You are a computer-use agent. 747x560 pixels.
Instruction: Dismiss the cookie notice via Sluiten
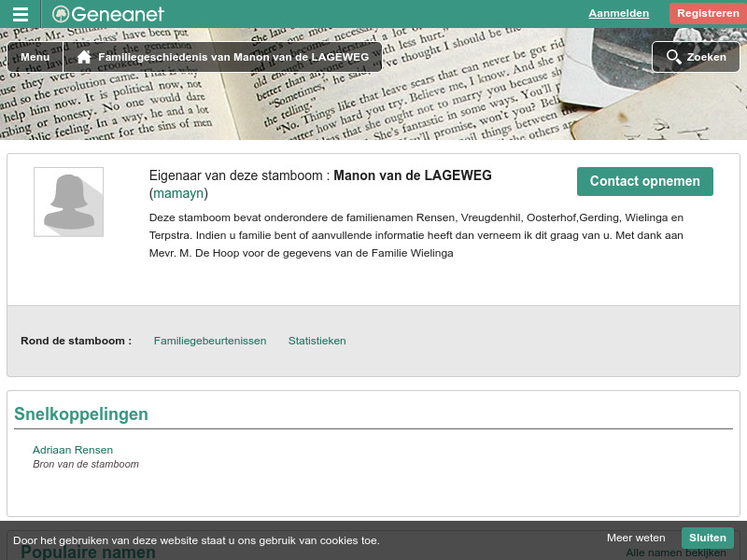[707, 538]
